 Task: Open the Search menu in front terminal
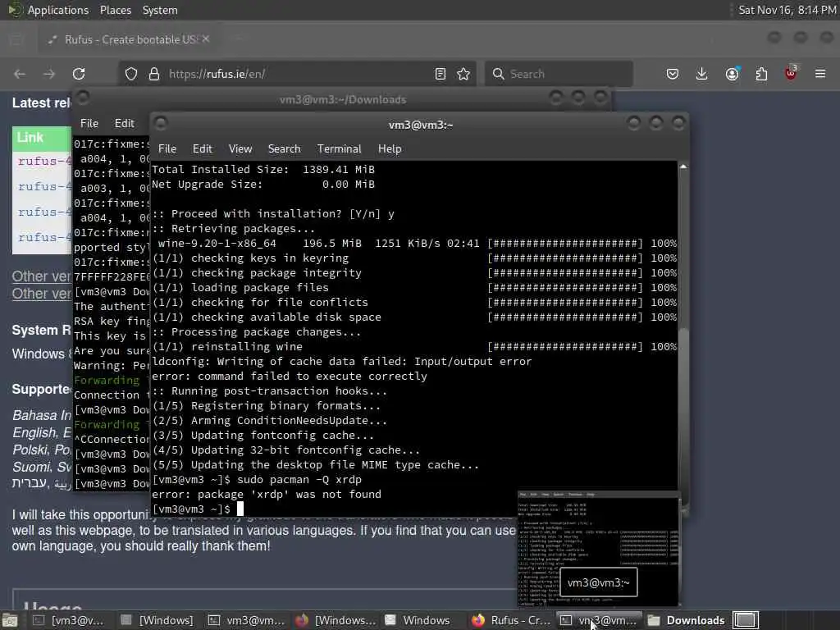(x=284, y=149)
